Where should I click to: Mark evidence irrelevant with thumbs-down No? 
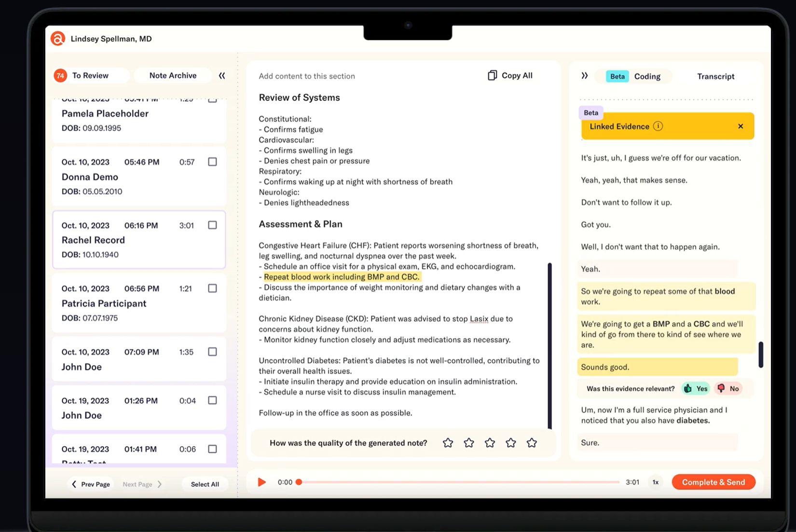tap(728, 388)
